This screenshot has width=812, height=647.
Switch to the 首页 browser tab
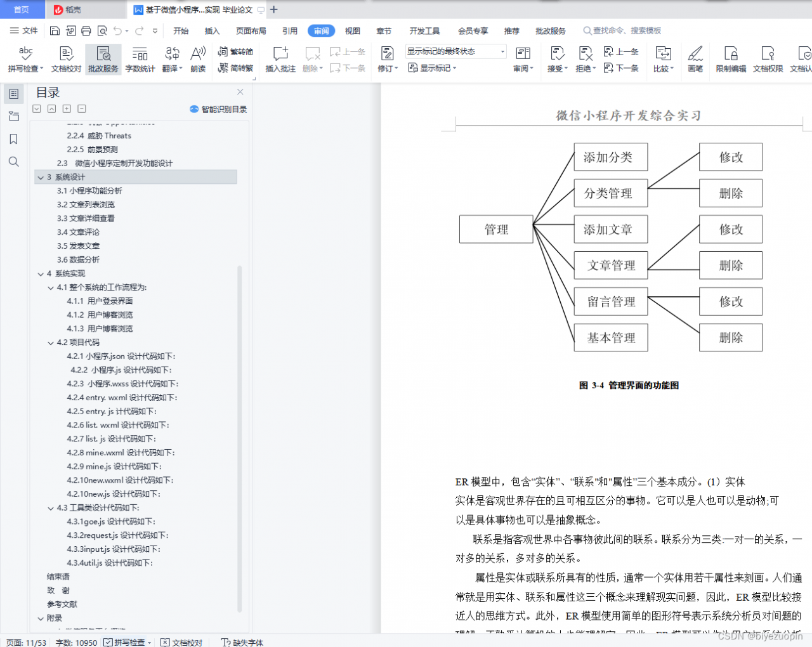pos(22,10)
